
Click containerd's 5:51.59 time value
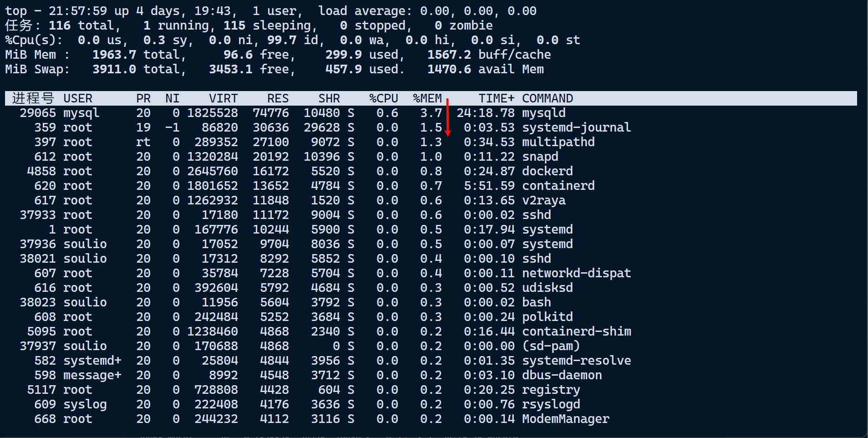pyautogui.click(x=489, y=186)
